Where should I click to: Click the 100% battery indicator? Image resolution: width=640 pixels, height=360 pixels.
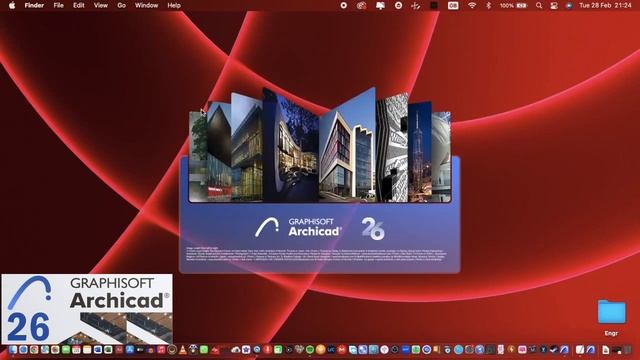(x=513, y=5)
